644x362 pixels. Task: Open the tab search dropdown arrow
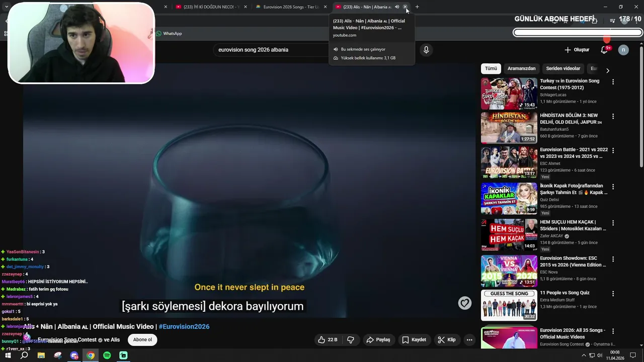click(7, 7)
